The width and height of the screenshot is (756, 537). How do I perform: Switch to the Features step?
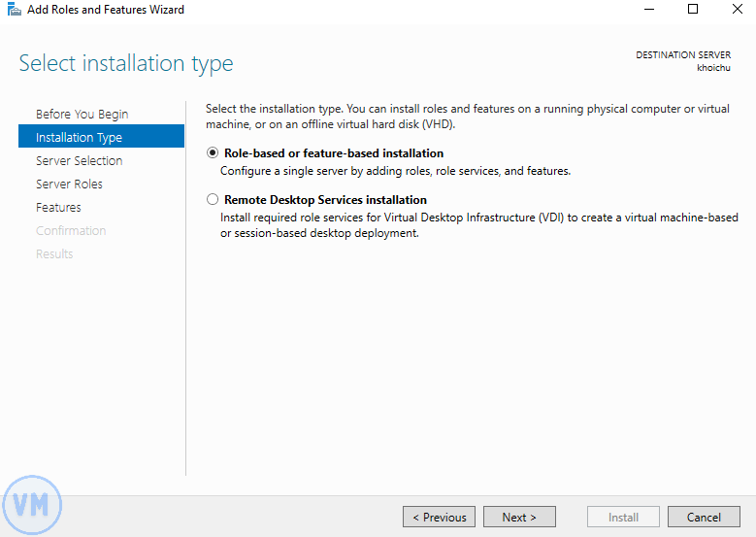tap(58, 207)
